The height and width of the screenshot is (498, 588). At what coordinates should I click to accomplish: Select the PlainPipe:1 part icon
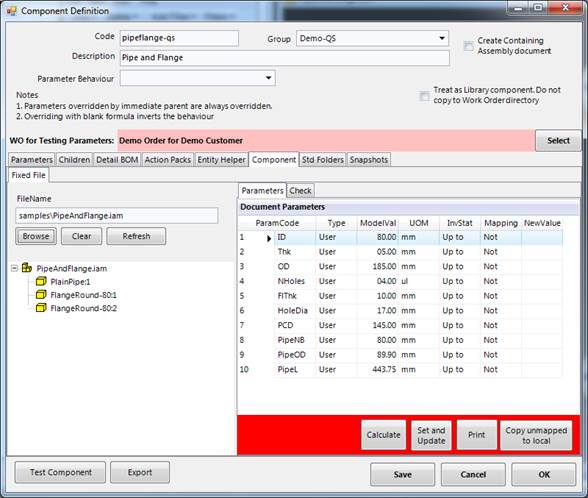41,281
